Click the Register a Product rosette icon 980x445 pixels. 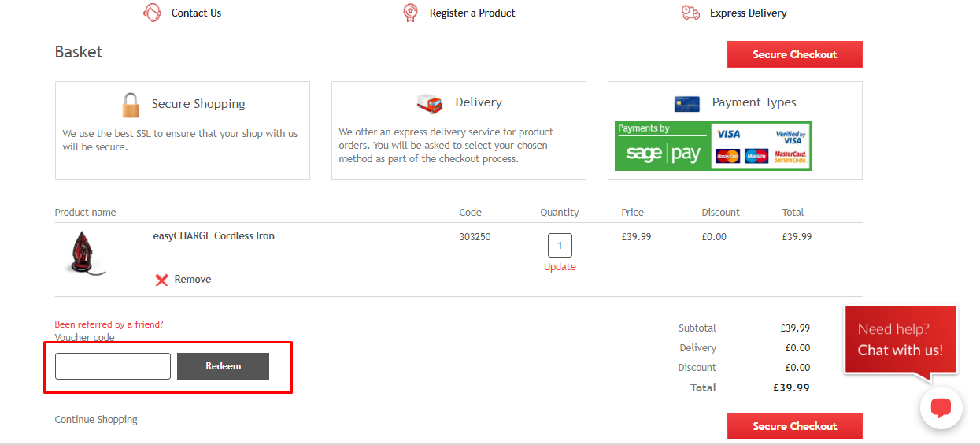pos(410,13)
